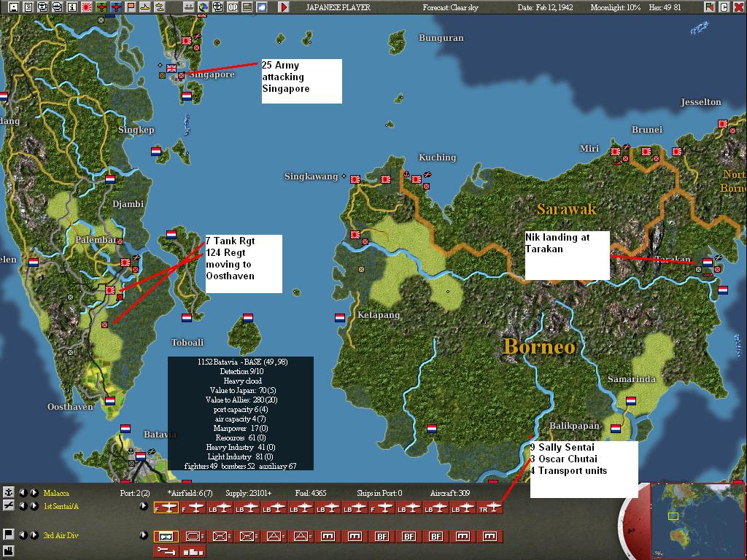The width and height of the screenshot is (747, 560).
Task: Open the report list icon in toolbar
Action: (x=28, y=7)
